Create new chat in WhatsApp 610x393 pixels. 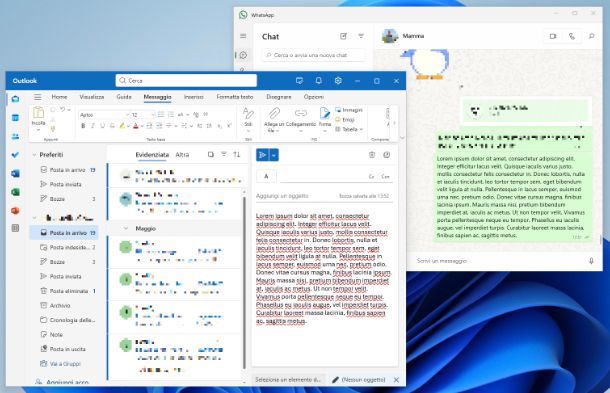[343, 36]
